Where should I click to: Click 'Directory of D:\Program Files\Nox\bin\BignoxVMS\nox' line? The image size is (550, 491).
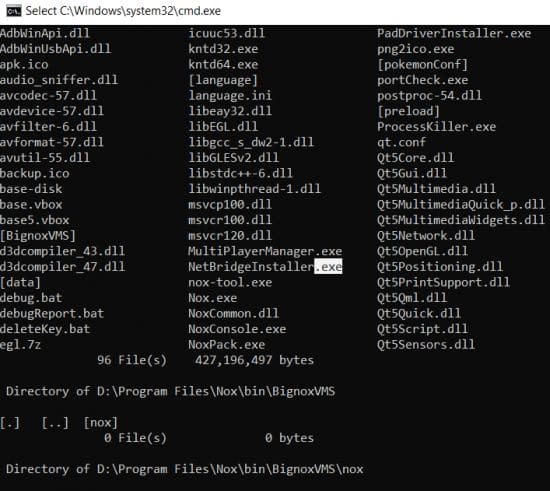185,469
